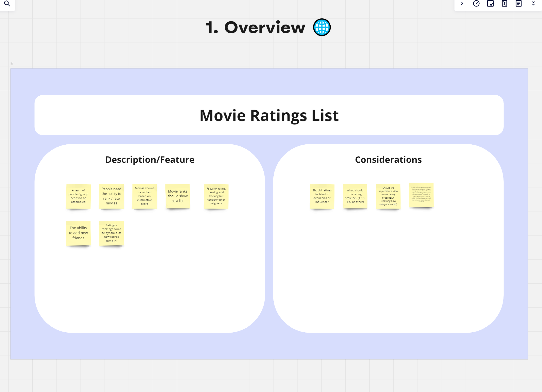
Task: Select the Considerations heading
Action: [x=388, y=160]
